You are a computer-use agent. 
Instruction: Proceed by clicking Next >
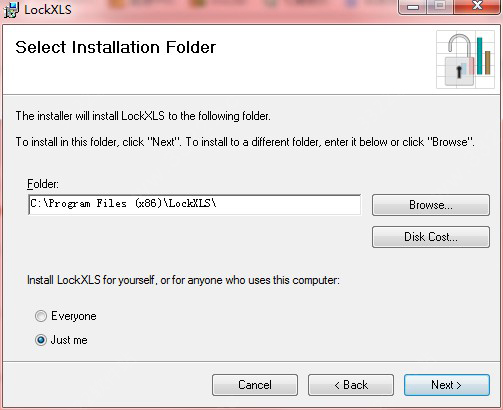pos(447,385)
